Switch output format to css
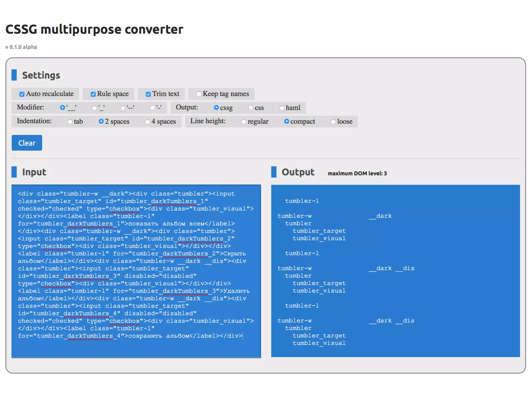This screenshot has height=399, width=532. 251,108
